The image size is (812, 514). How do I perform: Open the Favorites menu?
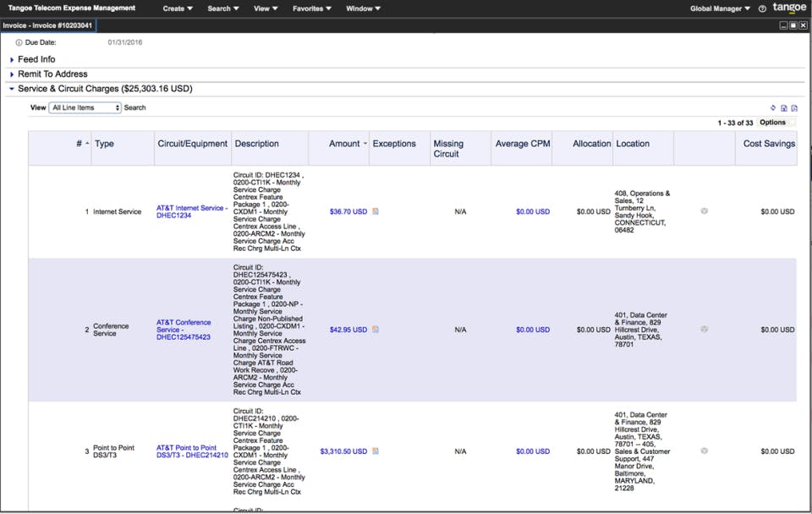(313, 8)
